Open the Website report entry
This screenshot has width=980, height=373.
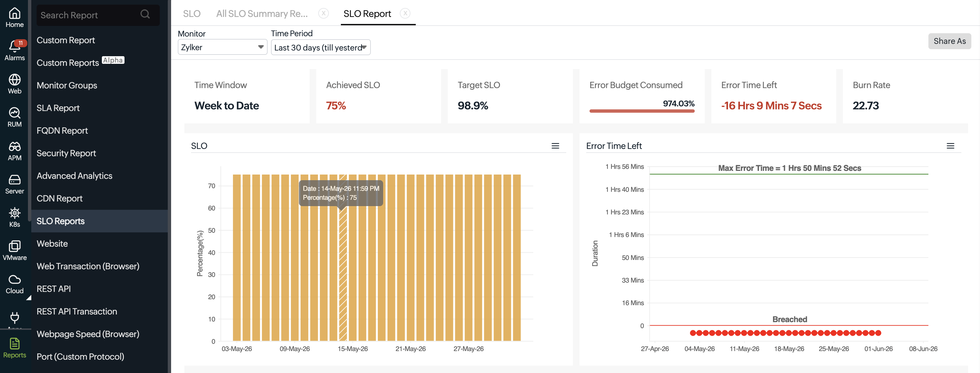click(52, 243)
